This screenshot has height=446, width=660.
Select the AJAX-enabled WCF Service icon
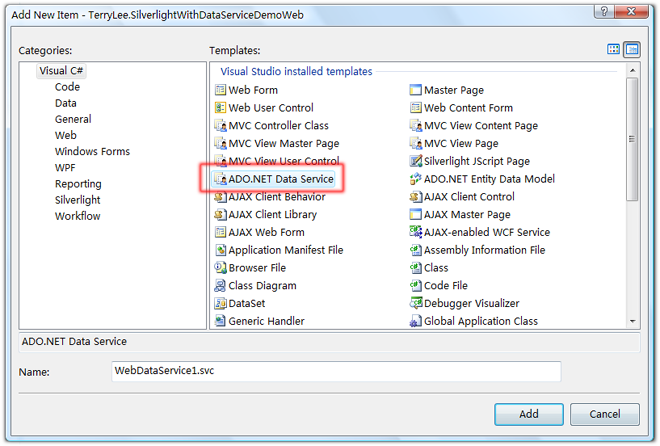(x=416, y=232)
